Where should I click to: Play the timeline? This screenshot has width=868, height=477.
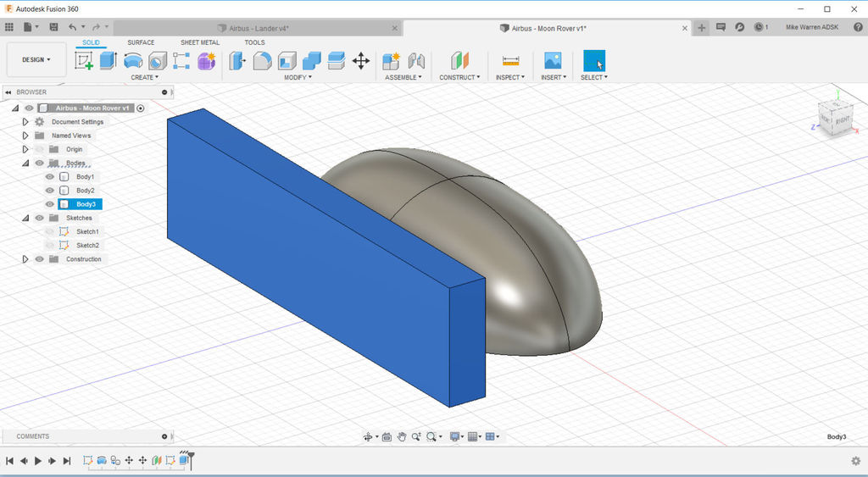click(x=37, y=460)
